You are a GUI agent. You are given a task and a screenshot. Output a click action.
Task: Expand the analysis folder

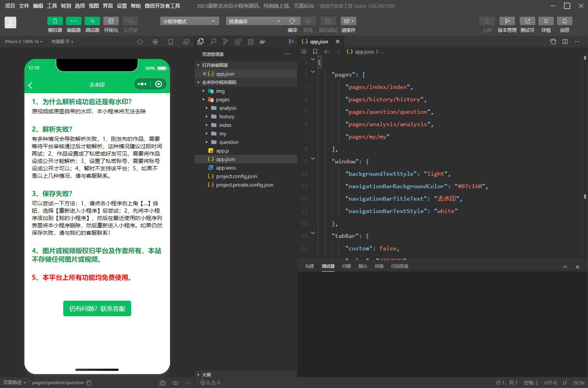(246, 108)
